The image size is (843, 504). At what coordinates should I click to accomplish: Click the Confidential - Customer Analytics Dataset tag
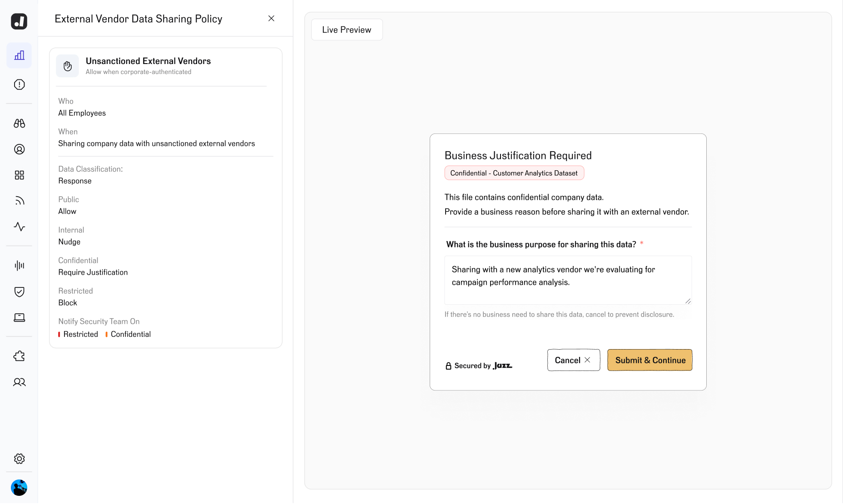point(514,173)
